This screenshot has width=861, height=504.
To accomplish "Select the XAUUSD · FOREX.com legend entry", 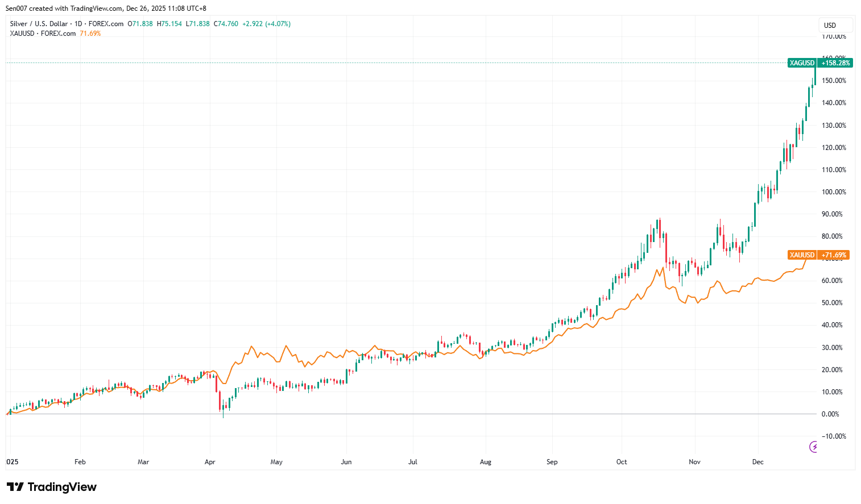I will click(x=43, y=34).
